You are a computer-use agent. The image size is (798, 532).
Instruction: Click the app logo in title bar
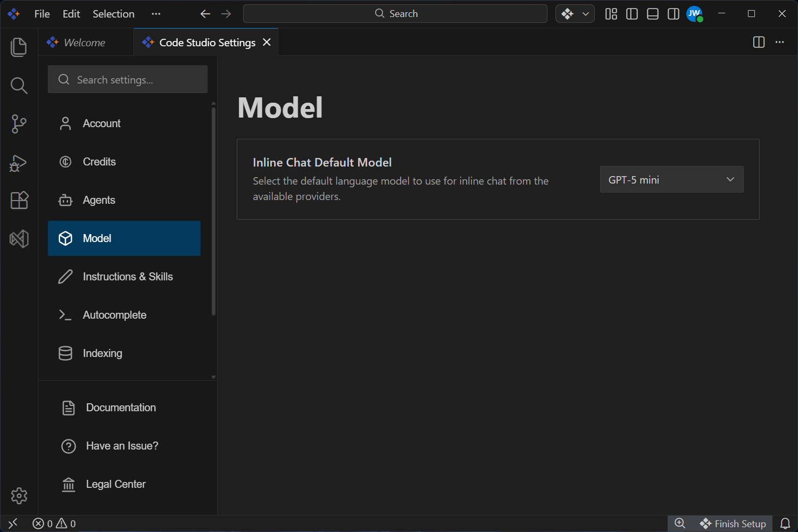[x=14, y=14]
